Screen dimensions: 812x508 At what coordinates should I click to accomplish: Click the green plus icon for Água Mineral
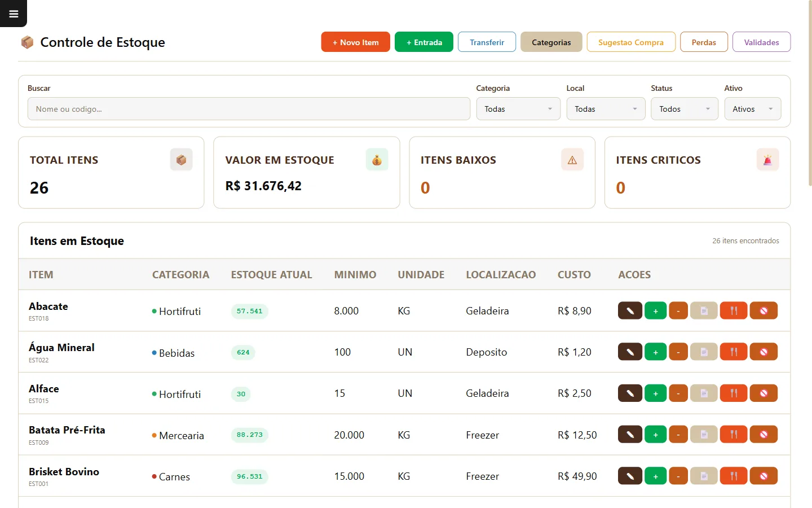[655, 352]
